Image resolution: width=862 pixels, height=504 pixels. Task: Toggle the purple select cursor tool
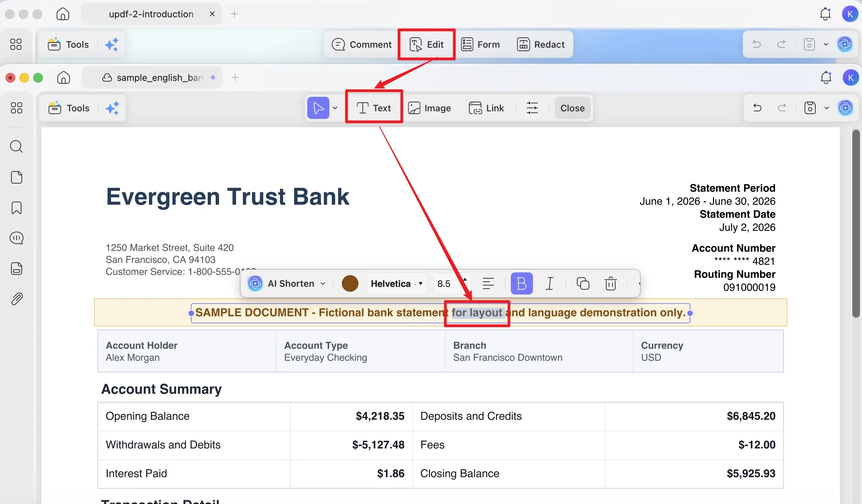pos(318,108)
